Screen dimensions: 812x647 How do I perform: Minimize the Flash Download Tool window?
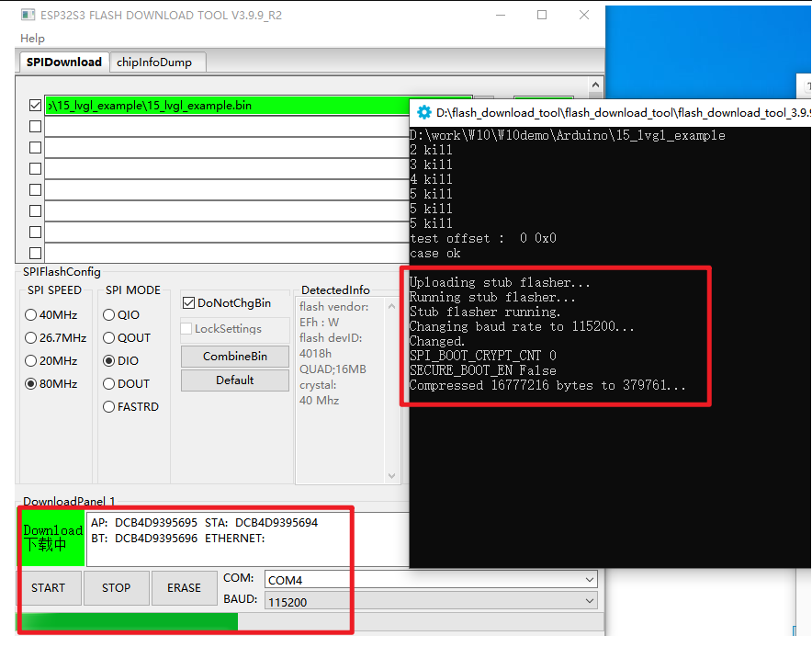[x=500, y=15]
